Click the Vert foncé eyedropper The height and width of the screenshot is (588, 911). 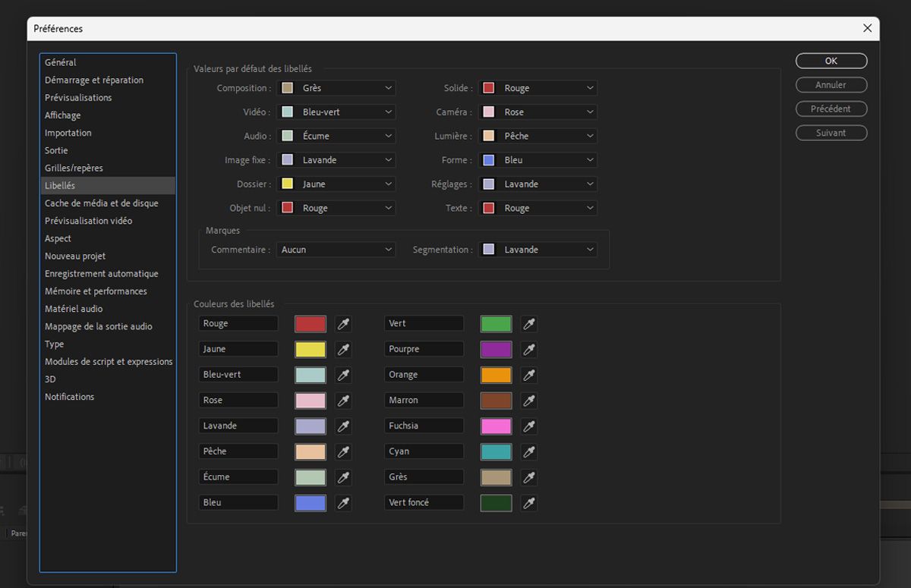pyautogui.click(x=529, y=503)
